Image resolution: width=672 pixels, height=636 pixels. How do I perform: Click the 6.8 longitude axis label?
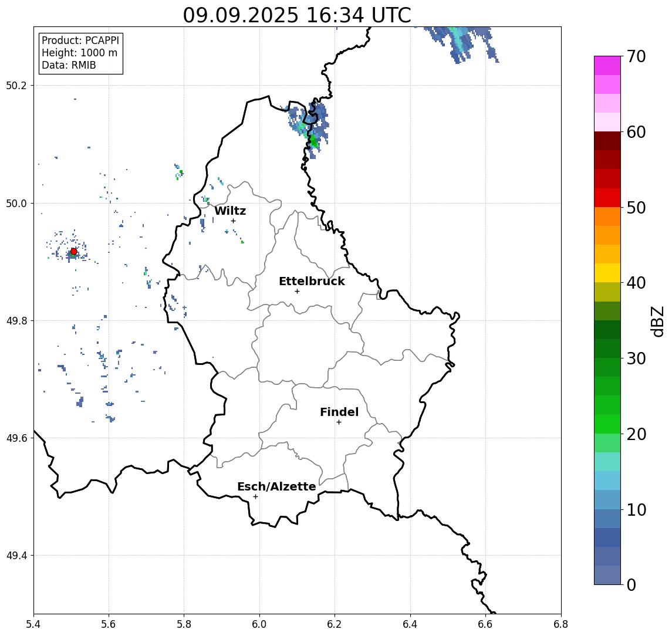point(561,624)
